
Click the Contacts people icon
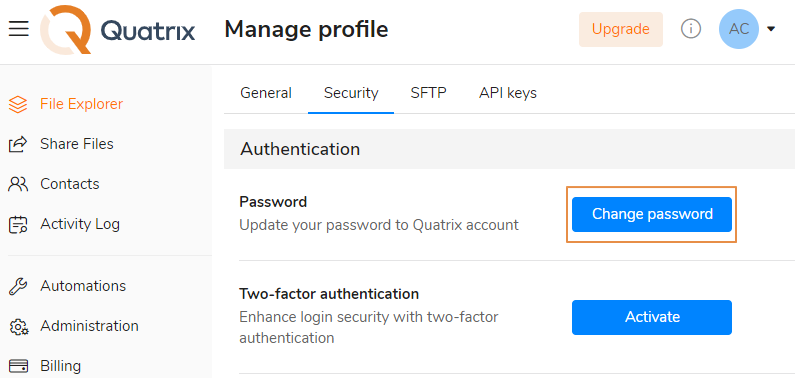pyautogui.click(x=18, y=184)
